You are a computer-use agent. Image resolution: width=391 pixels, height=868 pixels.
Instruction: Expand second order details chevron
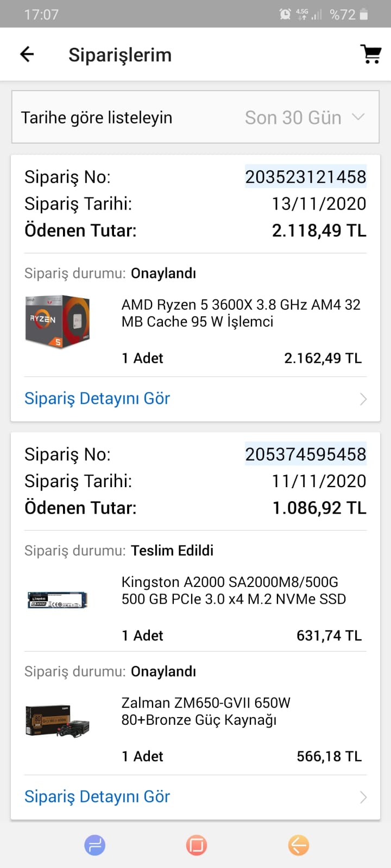coord(363,797)
